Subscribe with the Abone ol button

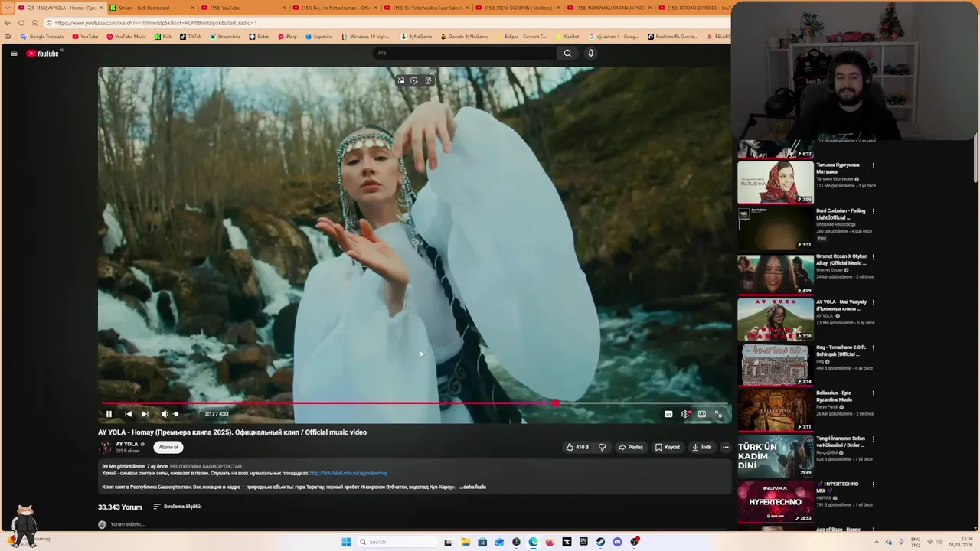click(x=168, y=447)
